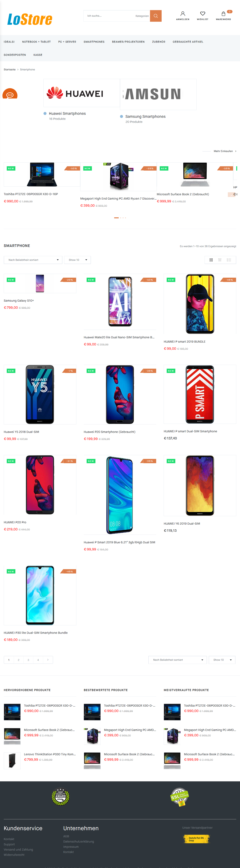Viewport: 240px width, 868px height.
Task: Open the Huawei Y5 2018 product thumbnail
Action: [40, 394]
